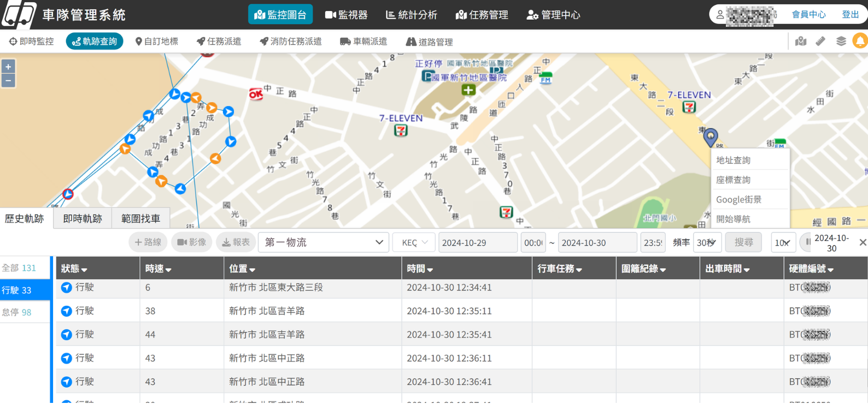This screenshot has height=404, width=868.
Task: Click the blue location pin on map
Action: pos(710,136)
